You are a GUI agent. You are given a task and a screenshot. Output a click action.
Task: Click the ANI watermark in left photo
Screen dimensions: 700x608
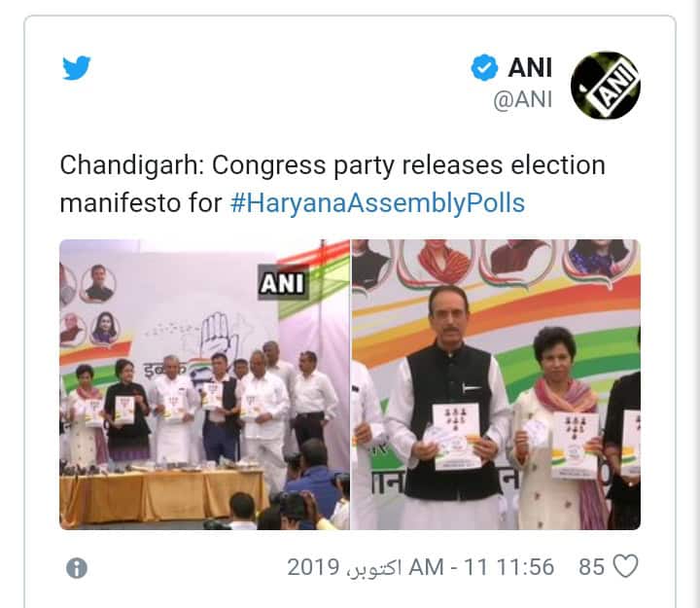click(x=283, y=283)
